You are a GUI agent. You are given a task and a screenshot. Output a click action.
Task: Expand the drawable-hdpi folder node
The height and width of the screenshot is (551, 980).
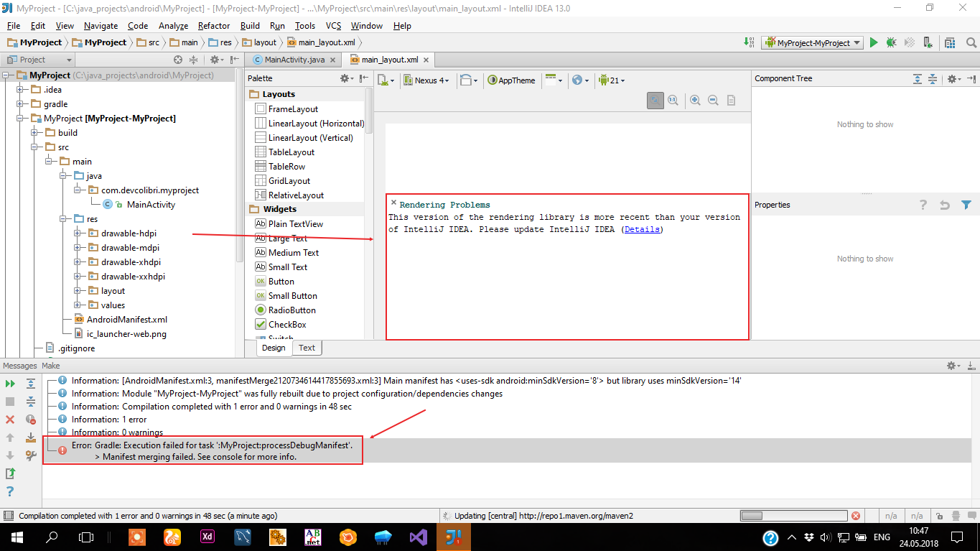click(78, 233)
